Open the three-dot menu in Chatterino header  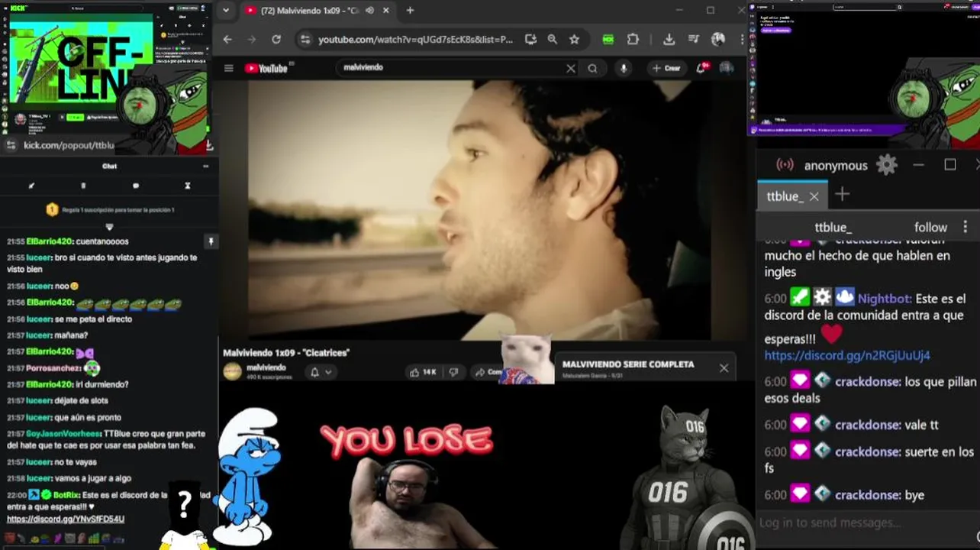[965, 227]
